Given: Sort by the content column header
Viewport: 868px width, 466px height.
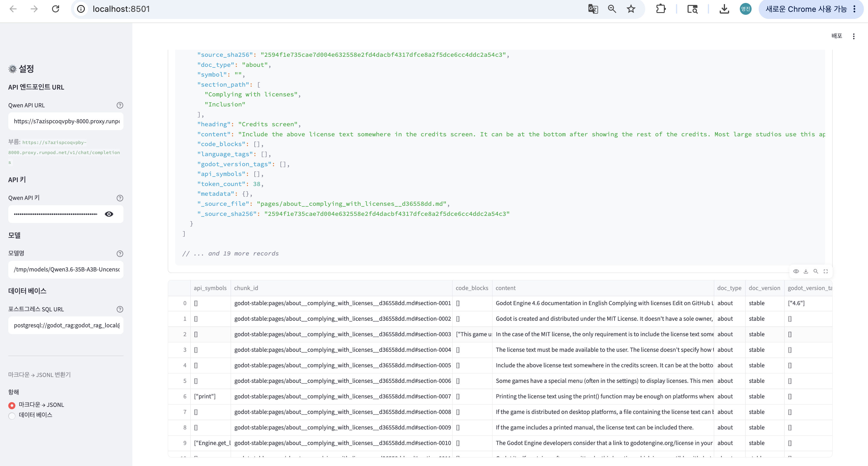Looking at the screenshot, I should pyautogui.click(x=603, y=288).
